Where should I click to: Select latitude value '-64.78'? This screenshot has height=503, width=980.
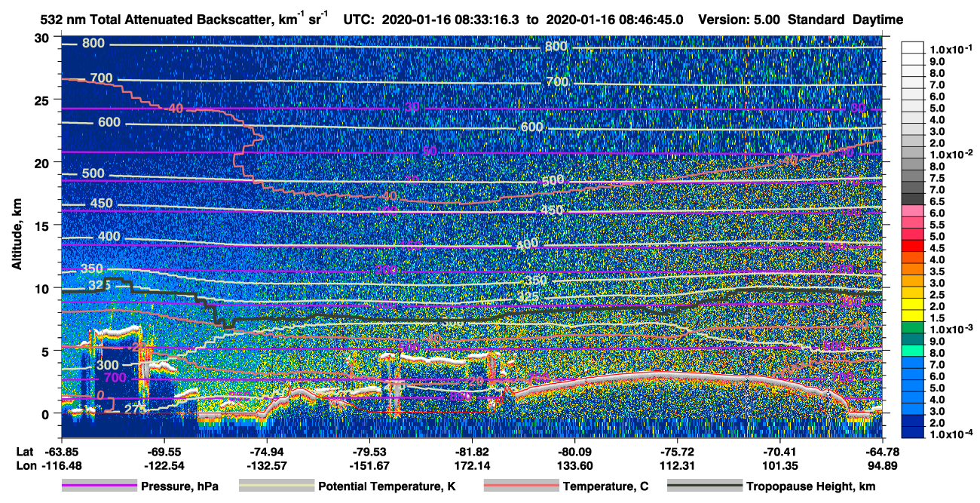[x=883, y=451]
